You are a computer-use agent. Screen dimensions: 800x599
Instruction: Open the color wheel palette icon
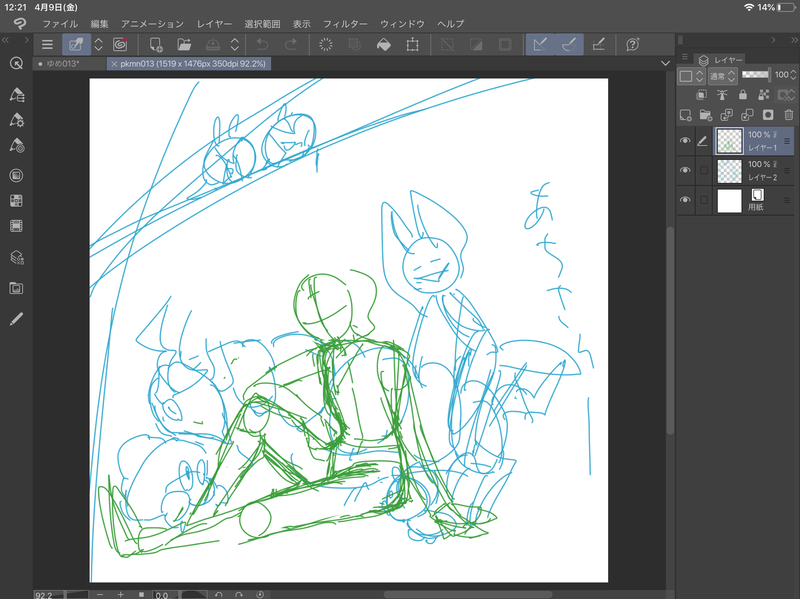[16, 176]
